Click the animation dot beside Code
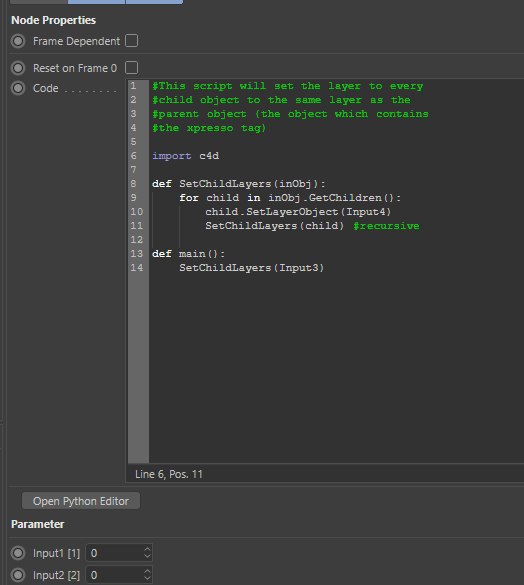 18,88
